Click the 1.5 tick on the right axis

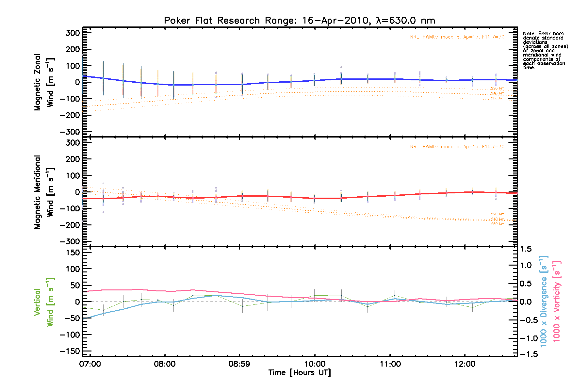526,249
